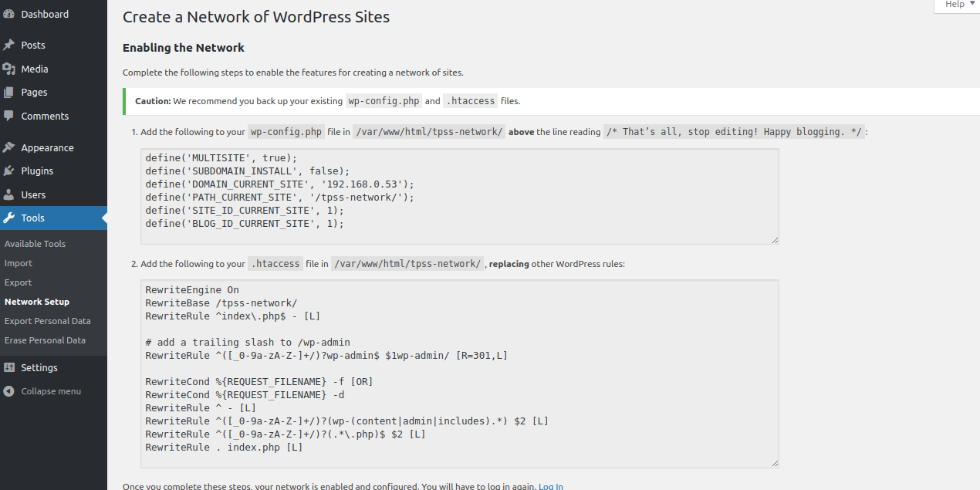Click inside the wp-config.php code textarea
The height and width of the screenshot is (490, 980).
459,197
